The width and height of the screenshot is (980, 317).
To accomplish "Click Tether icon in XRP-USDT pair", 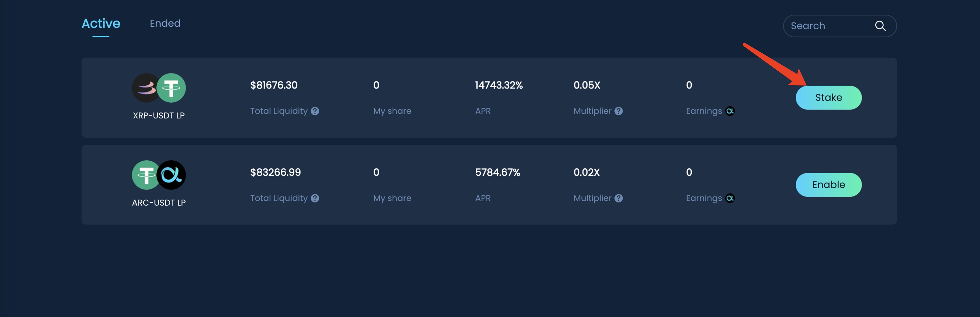I will (172, 88).
